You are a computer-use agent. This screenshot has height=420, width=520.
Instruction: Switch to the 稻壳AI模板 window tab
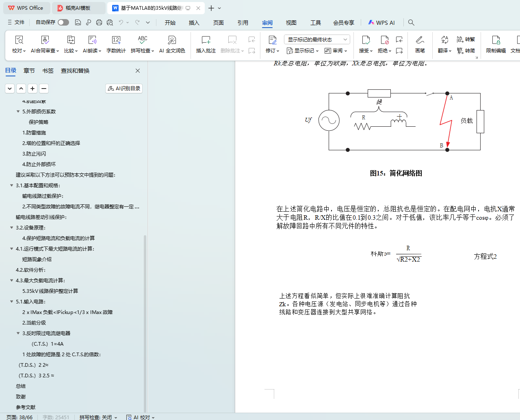point(79,8)
